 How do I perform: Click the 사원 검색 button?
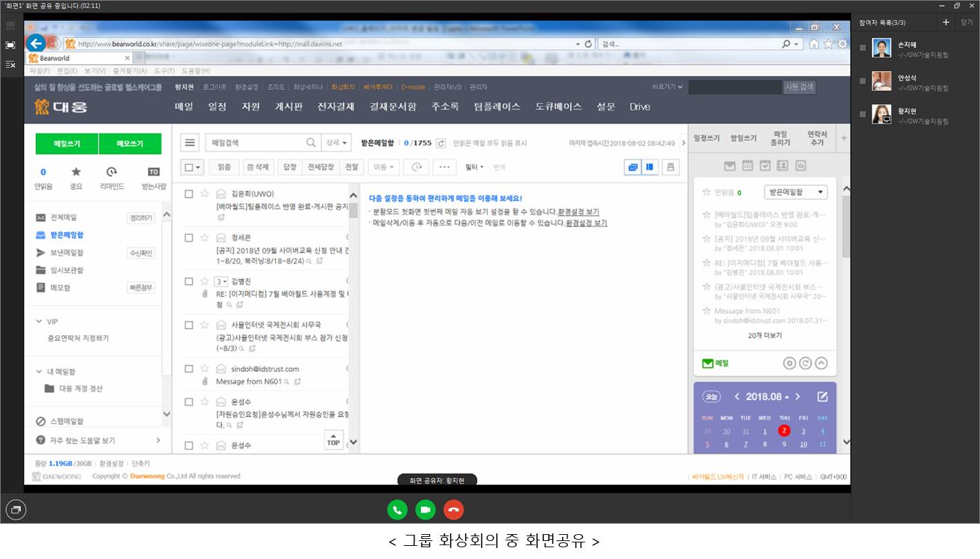800,87
